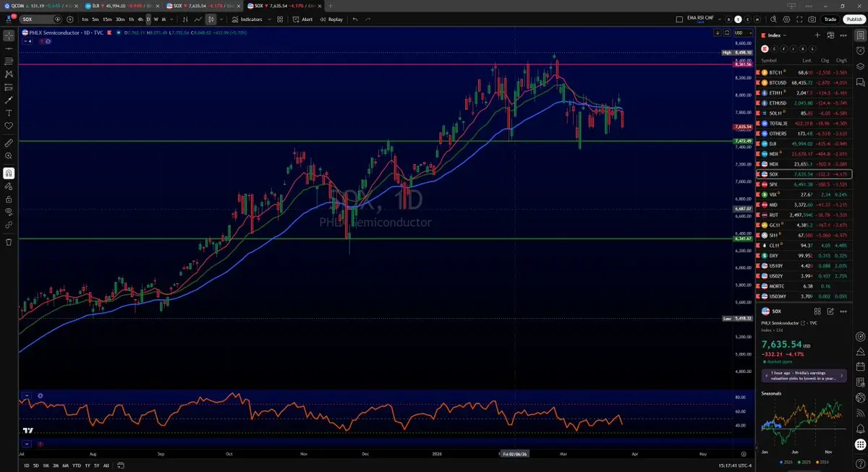Expand the collapsed indicators legend showing 4

pyautogui.click(x=27, y=41)
